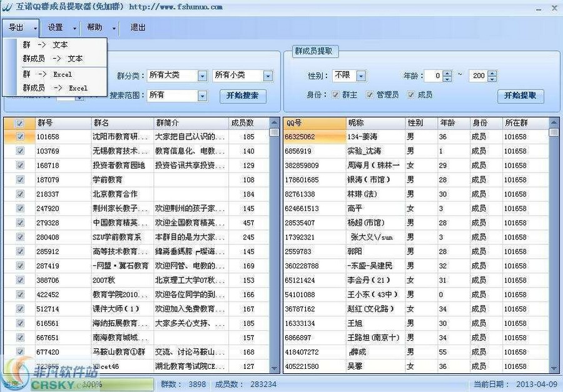Image resolution: width=563 pixels, height=392 pixels.
Task: Choose 群成员 -> Excel export option
Action: pos(55,88)
